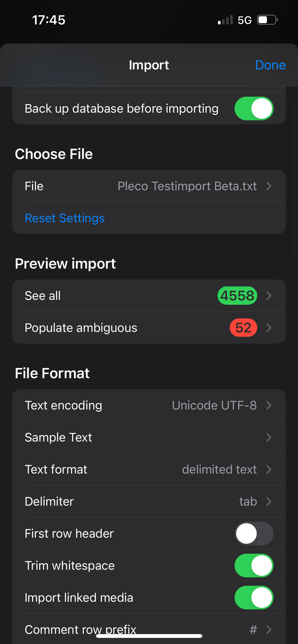The width and height of the screenshot is (298, 644).
Task: Tap the cellular signal bars icon
Action: point(225,20)
